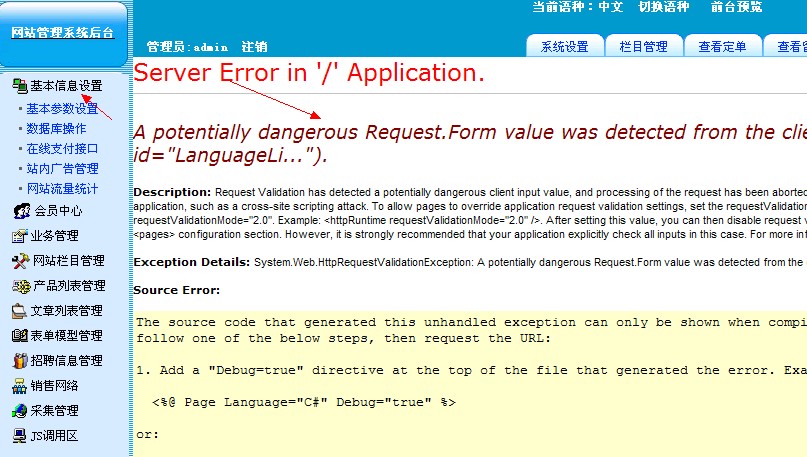
Task: Click the 招聘信息管理 icon
Action: tap(19, 361)
